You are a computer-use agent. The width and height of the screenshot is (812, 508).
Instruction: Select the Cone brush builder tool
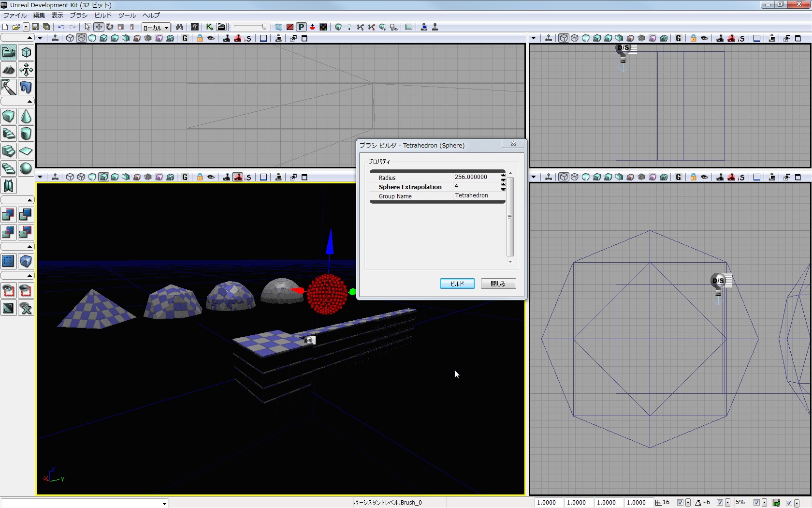pos(26,117)
